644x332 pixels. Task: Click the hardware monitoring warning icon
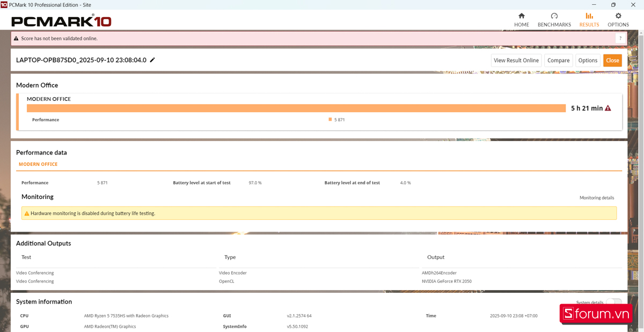pos(27,213)
